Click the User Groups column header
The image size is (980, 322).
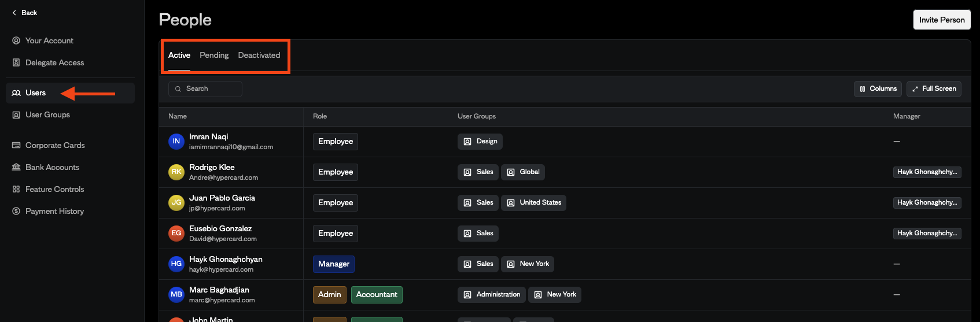(477, 116)
